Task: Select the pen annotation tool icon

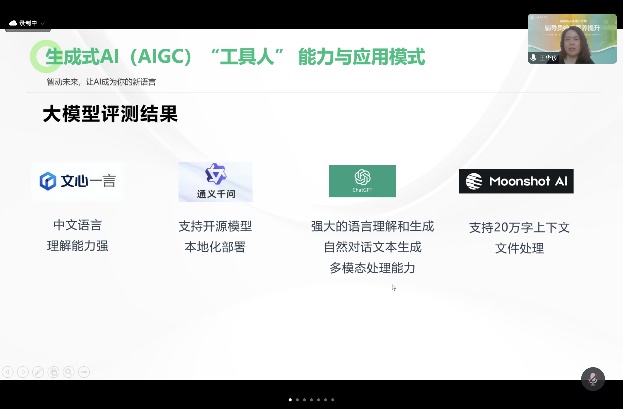Action: click(x=38, y=372)
